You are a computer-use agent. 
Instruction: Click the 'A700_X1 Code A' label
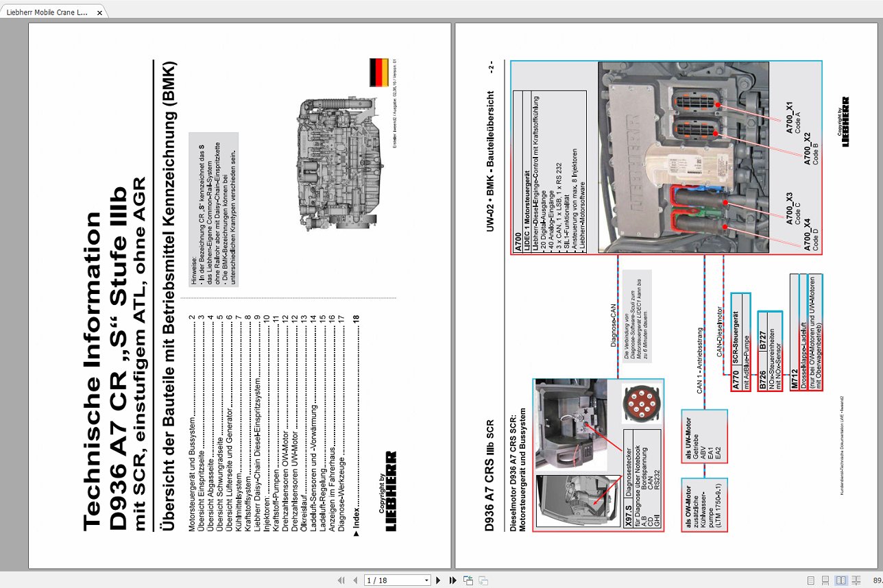pyautogui.click(x=793, y=118)
